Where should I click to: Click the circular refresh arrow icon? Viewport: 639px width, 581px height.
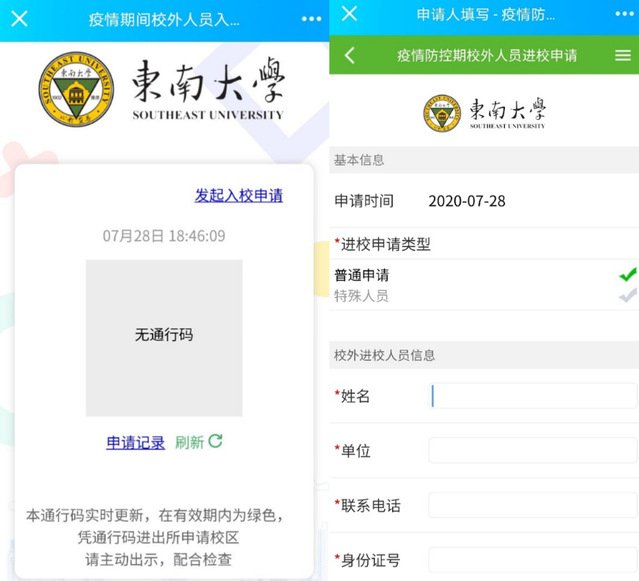215,441
